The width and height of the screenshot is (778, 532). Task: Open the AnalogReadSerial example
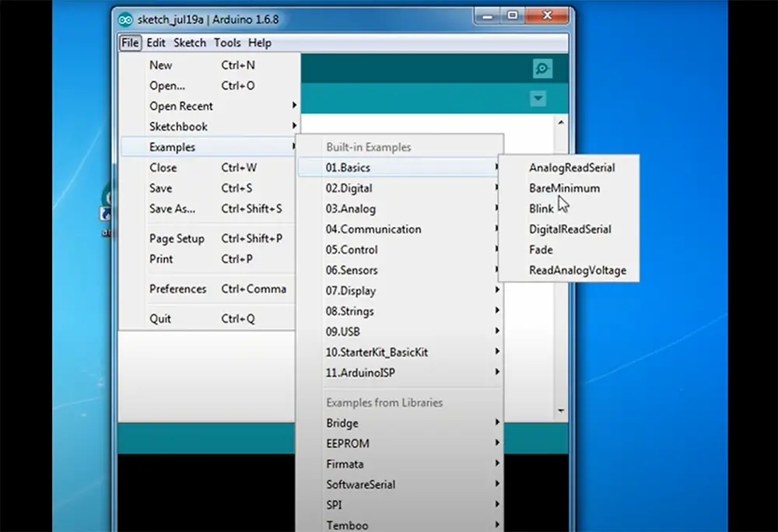coord(569,167)
